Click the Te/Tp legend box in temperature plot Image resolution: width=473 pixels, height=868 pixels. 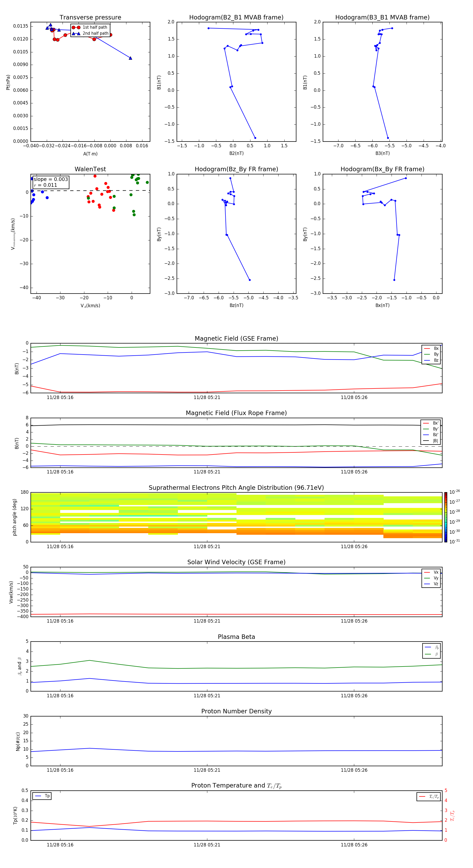[429, 796]
